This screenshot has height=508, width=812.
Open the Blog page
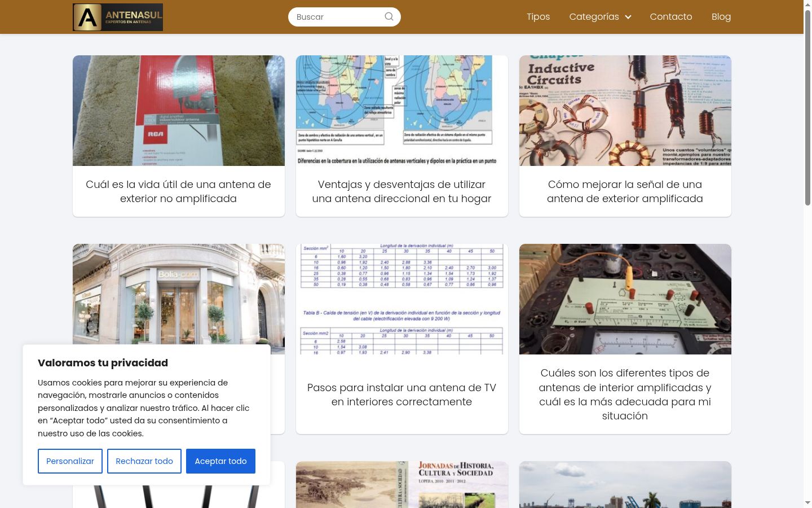721,17
